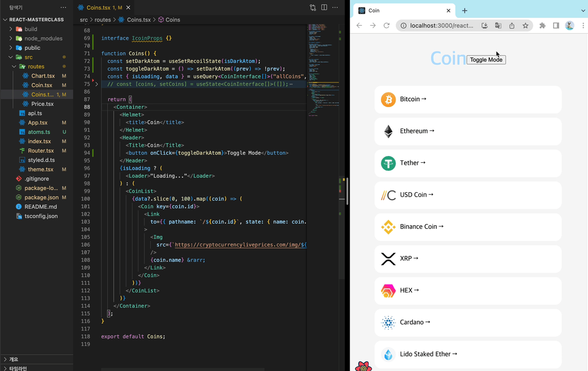Open the Binance Coin link
Viewport: 588px width, 371px height.
pyautogui.click(x=421, y=227)
